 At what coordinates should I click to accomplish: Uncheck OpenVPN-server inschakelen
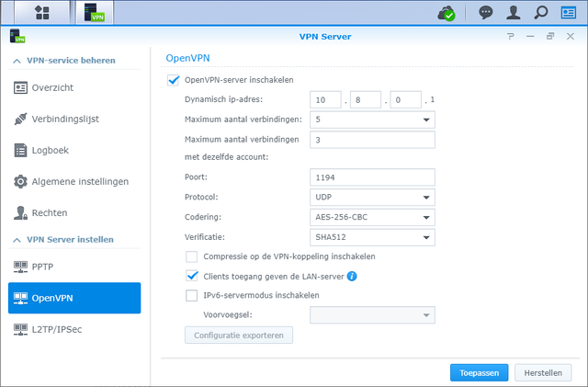click(x=173, y=80)
